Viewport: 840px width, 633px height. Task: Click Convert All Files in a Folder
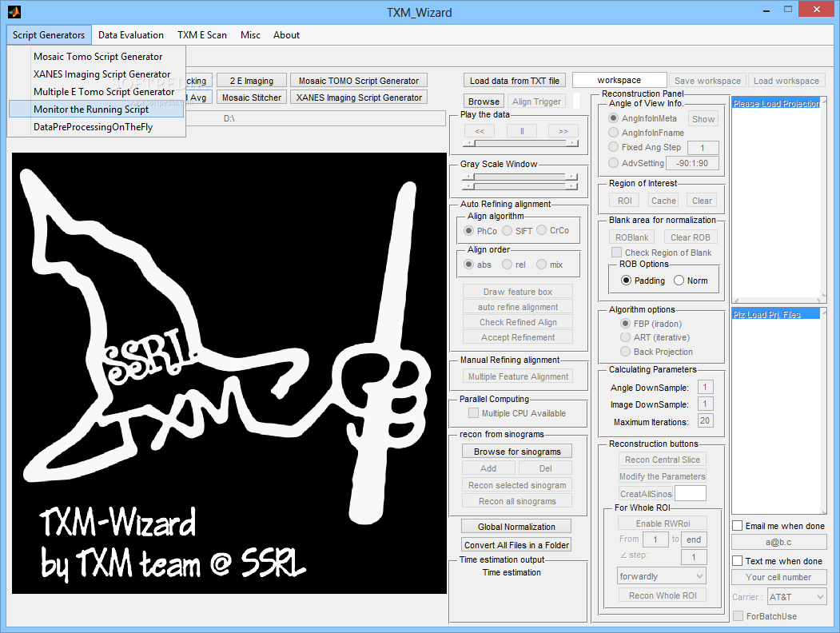click(516, 544)
